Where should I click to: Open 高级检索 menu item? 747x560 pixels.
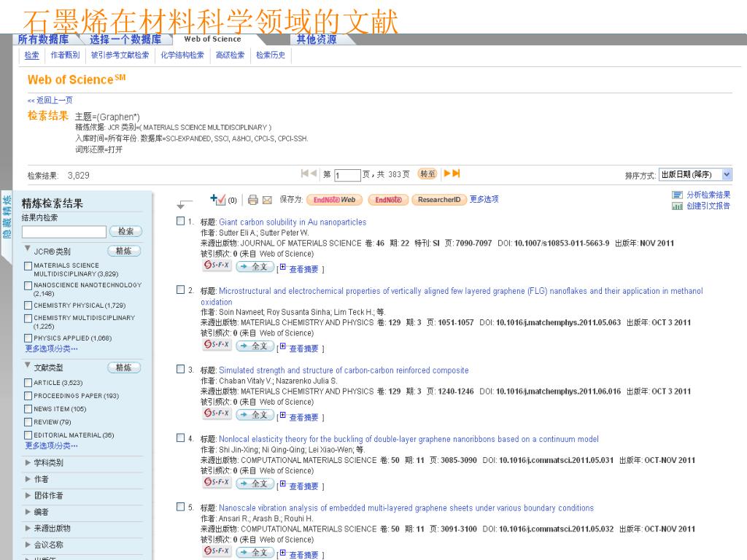click(x=230, y=55)
